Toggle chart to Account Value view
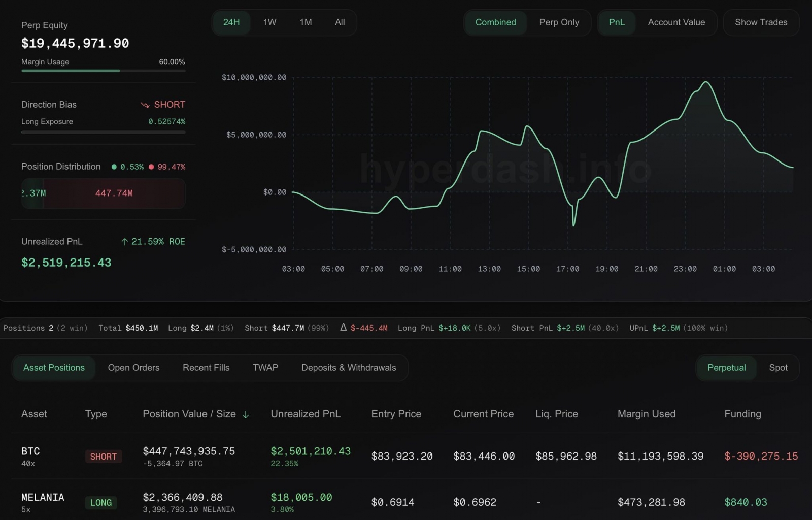Image resolution: width=812 pixels, height=520 pixels. (676, 22)
